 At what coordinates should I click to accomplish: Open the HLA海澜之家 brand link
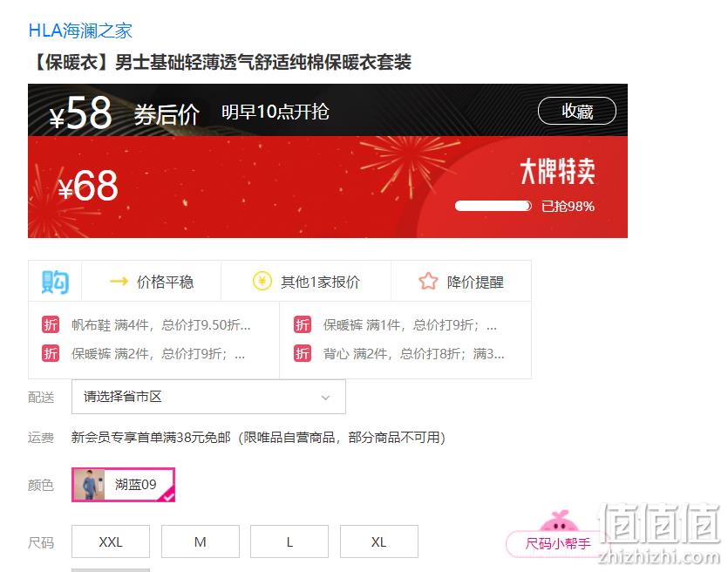pyautogui.click(x=80, y=31)
